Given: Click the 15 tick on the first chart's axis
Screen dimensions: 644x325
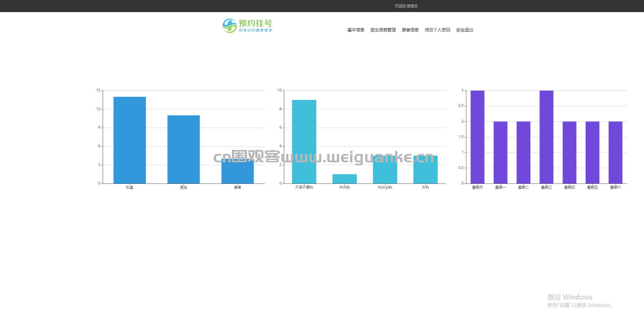Looking at the screenshot, I should (x=98, y=91).
